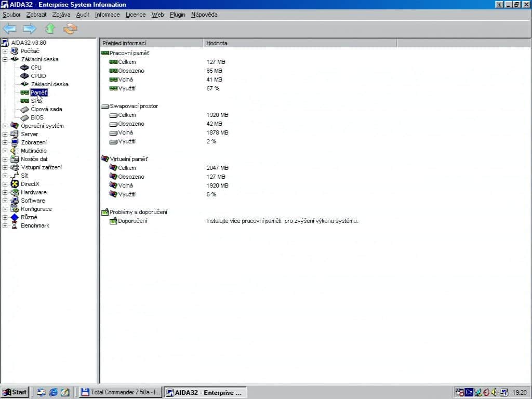The width and height of the screenshot is (532, 399).
Task: Click the Vstupní zařízení input devices icon
Action: tap(15, 167)
